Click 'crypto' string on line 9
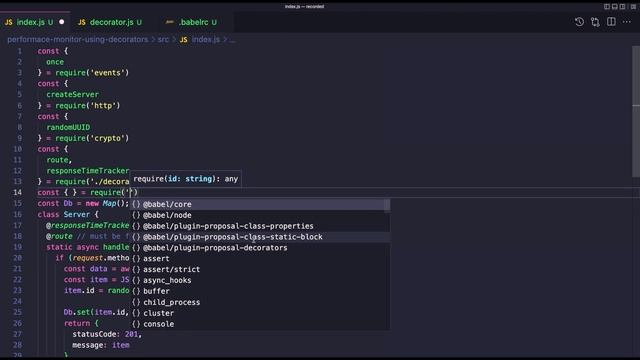This screenshot has height=360, width=640. tap(108, 138)
